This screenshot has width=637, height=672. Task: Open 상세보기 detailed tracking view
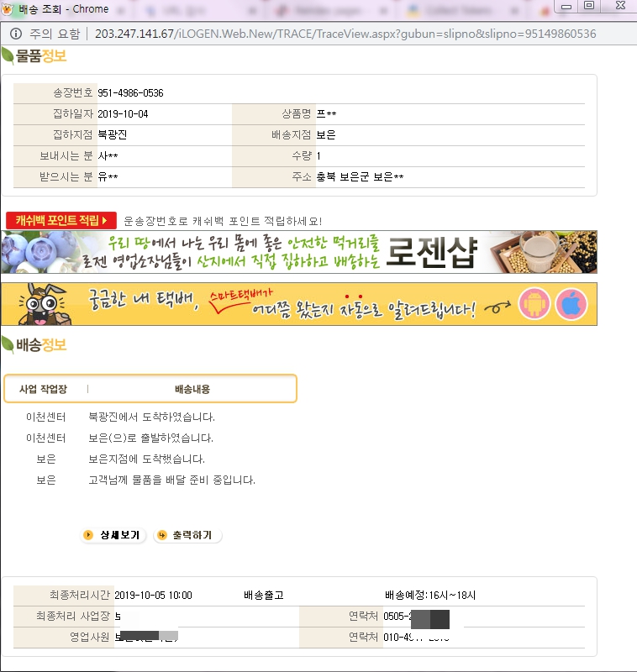coord(114,535)
